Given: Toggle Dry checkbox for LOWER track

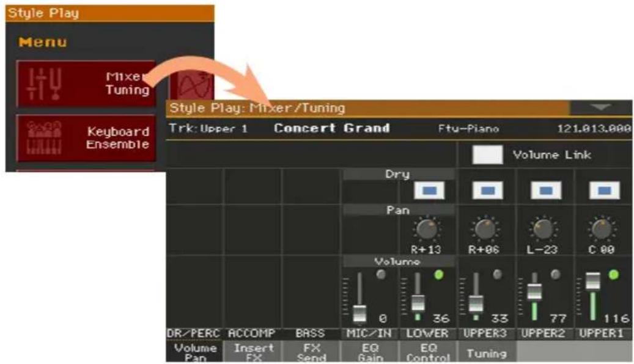Looking at the screenshot, I should click(429, 191).
